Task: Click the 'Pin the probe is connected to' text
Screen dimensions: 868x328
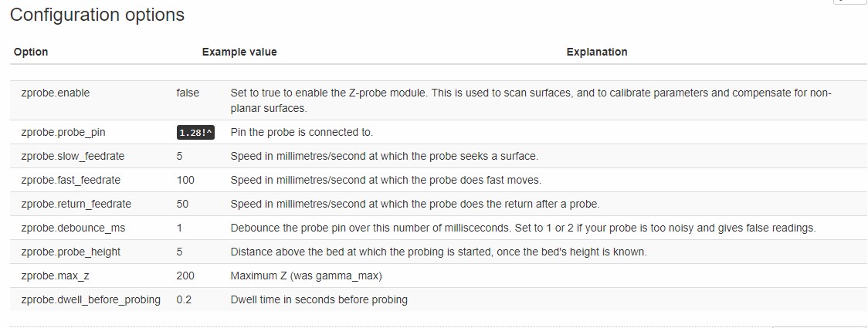Action: (x=302, y=132)
